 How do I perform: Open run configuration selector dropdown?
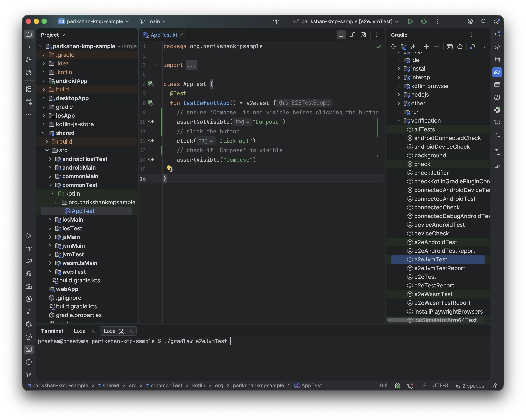[x=345, y=21]
